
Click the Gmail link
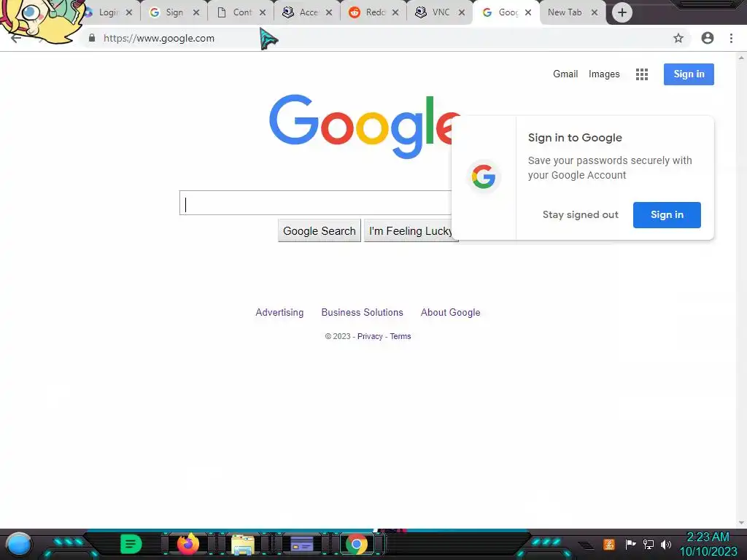(565, 74)
